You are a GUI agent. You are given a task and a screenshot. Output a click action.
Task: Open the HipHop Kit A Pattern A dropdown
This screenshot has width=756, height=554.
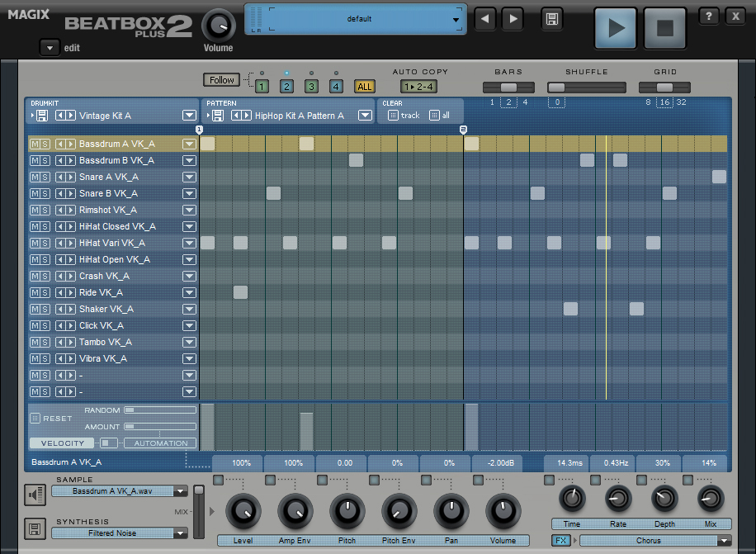click(x=365, y=116)
